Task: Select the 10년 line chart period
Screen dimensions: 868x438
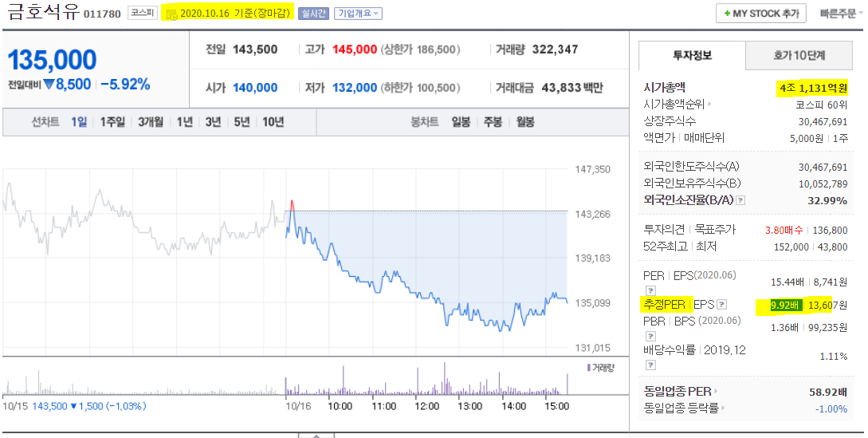Action: tap(273, 122)
